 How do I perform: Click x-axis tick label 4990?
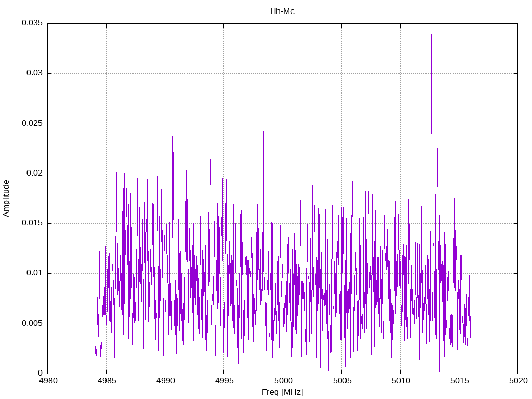tap(165, 381)
